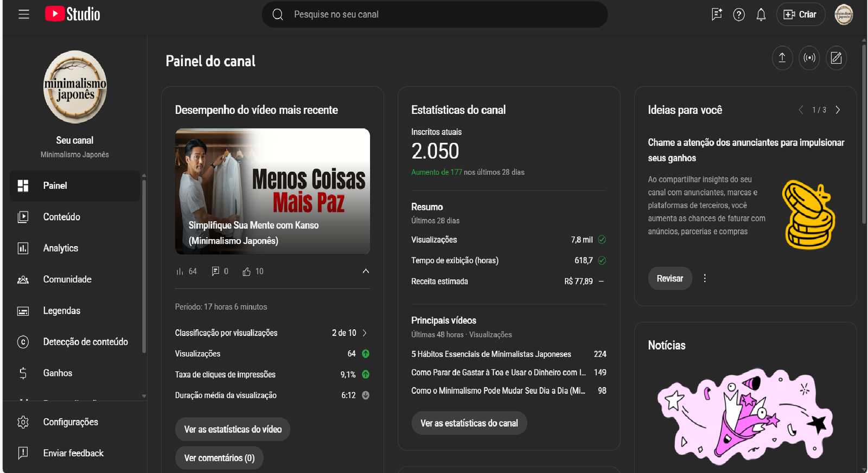The height and width of the screenshot is (473, 868).
Task: Open Detecção de conteúdo in the sidebar
Action: point(75,342)
